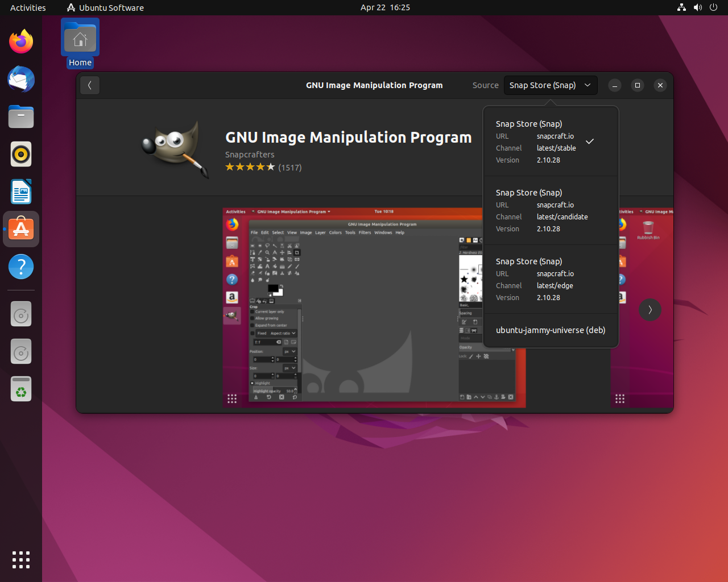Open the Help icon in dock
728x582 pixels.
point(21,267)
